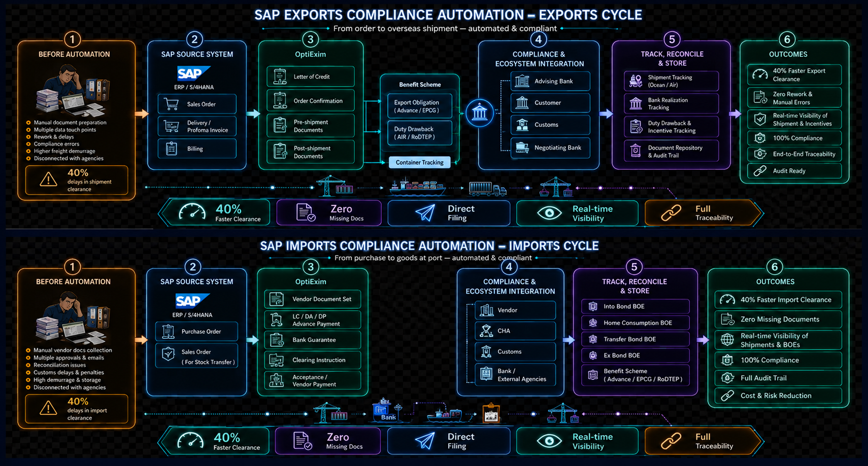Viewport: 868px width, 466px height.
Task: Click the shopping cart icon beside Sales Order
Action: coord(172,104)
